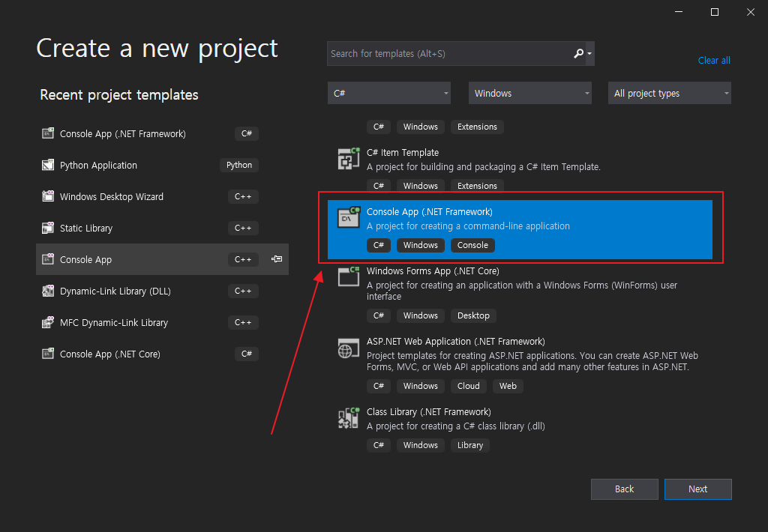The height and width of the screenshot is (532, 768).
Task: Click the MFC Dynamic-Link Library icon
Action: (48, 322)
